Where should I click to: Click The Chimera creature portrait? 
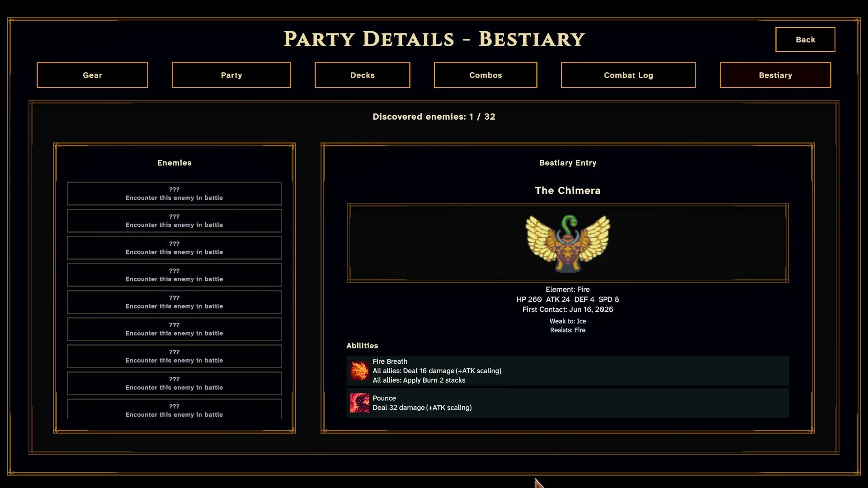567,243
